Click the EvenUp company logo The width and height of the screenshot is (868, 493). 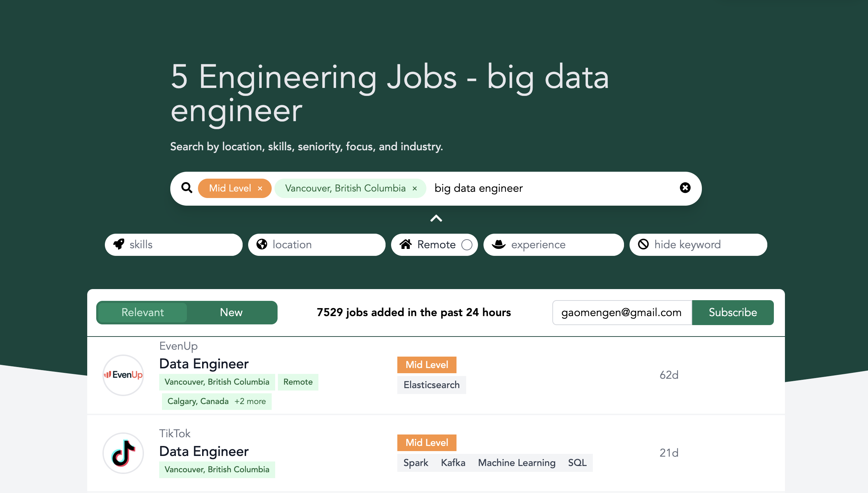coord(123,375)
